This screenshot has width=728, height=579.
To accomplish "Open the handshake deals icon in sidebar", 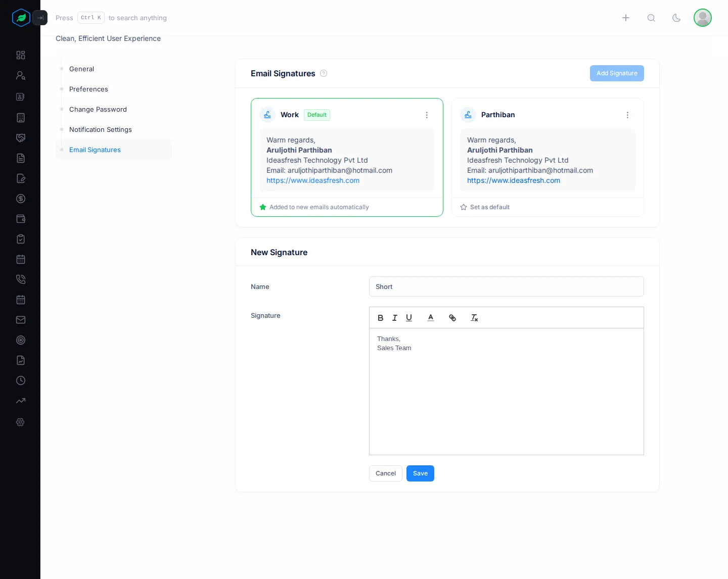I will [x=21, y=138].
